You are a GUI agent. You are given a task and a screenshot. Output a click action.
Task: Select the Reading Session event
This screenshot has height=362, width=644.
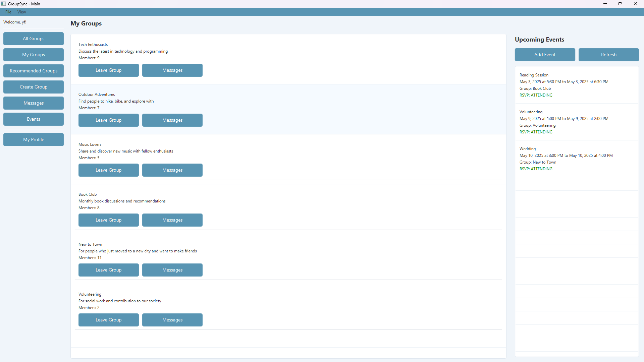pos(576,85)
